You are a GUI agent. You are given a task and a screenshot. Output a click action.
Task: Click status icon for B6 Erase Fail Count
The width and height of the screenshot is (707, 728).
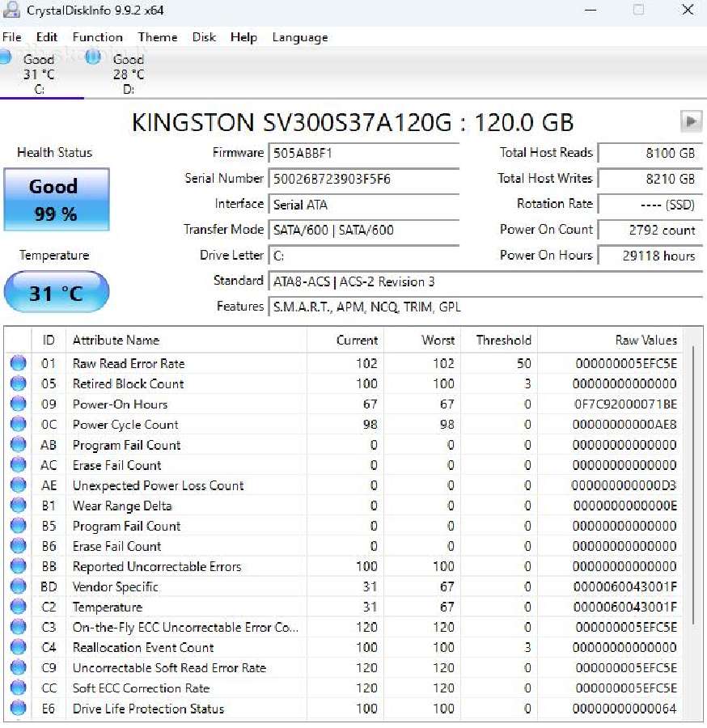tap(18, 546)
